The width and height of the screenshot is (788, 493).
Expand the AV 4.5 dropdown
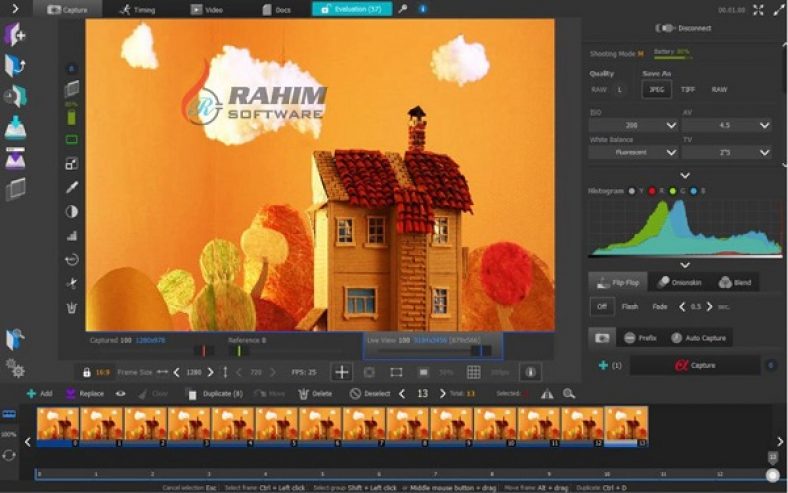[x=726, y=126]
